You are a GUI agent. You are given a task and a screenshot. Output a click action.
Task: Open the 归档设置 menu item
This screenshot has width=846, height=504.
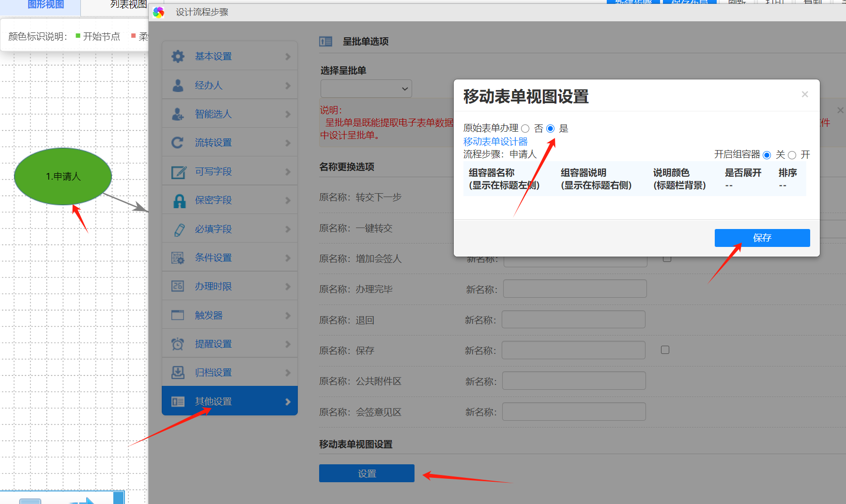pos(230,372)
